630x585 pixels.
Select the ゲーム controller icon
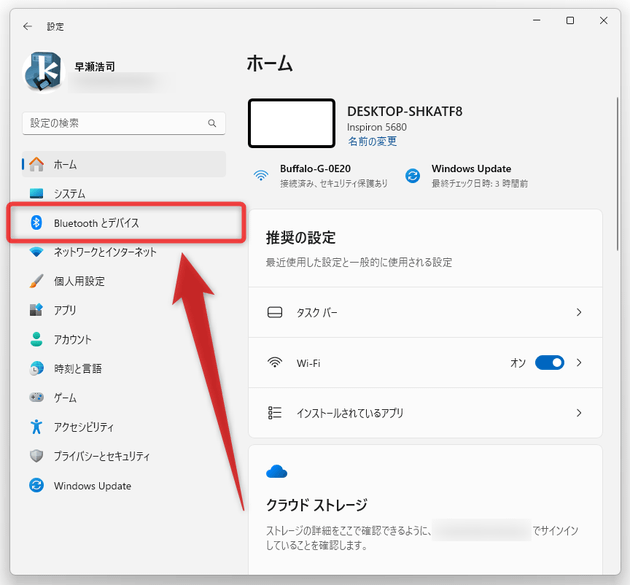click(x=37, y=397)
